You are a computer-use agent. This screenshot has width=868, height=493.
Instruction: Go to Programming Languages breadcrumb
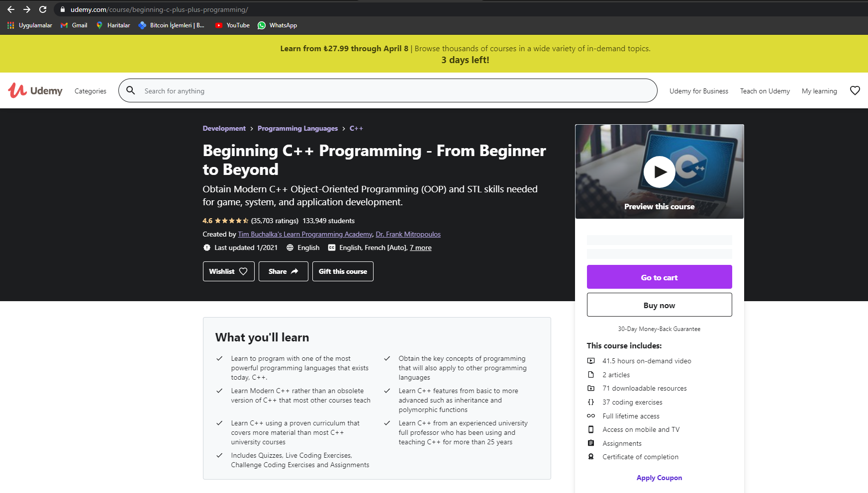click(297, 128)
